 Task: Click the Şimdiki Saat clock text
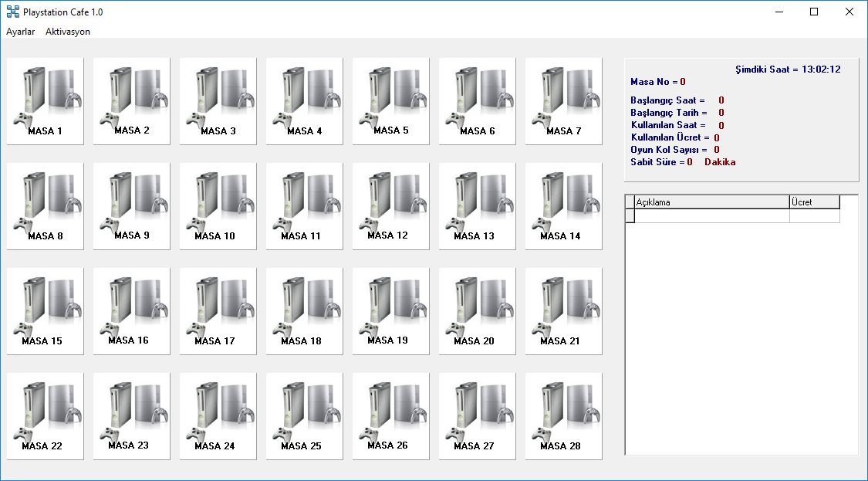(788, 69)
